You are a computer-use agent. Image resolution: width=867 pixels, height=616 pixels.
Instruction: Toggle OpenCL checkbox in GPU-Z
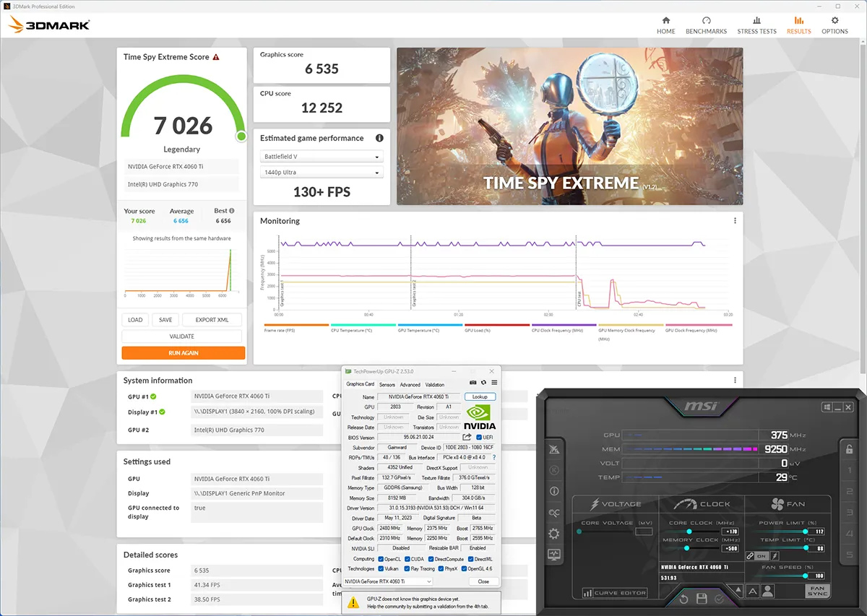pyautogui.click(x=381, y=559)
